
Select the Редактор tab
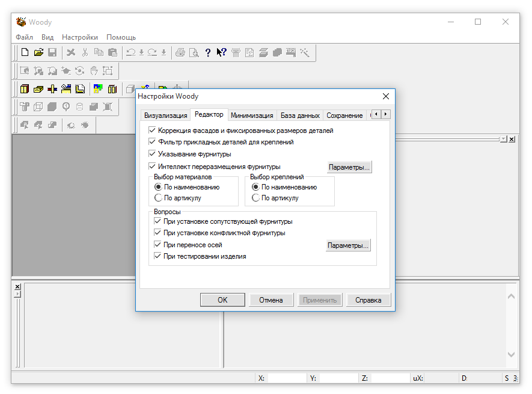209,114
